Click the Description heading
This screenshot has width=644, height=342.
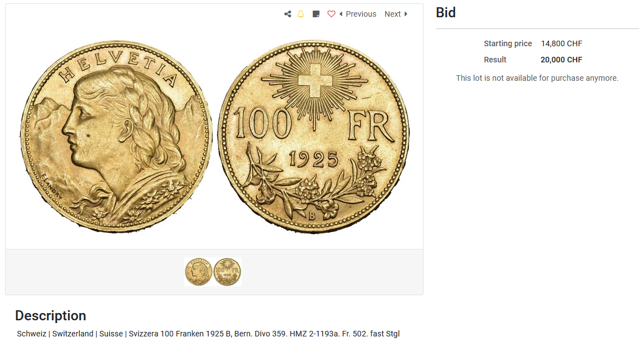click(x=51, y=316)
